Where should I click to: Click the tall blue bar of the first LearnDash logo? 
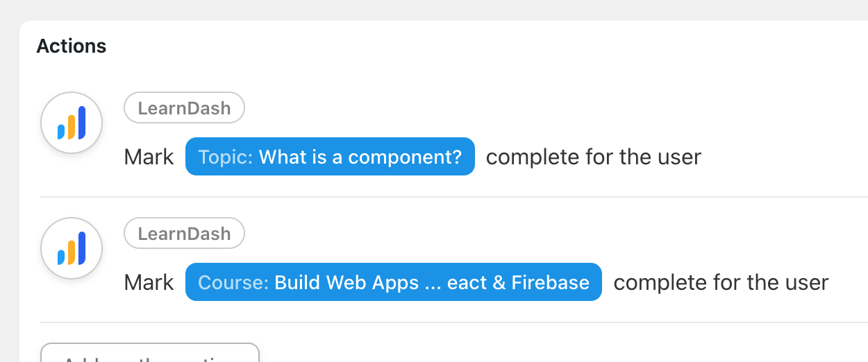coord(82,122)
